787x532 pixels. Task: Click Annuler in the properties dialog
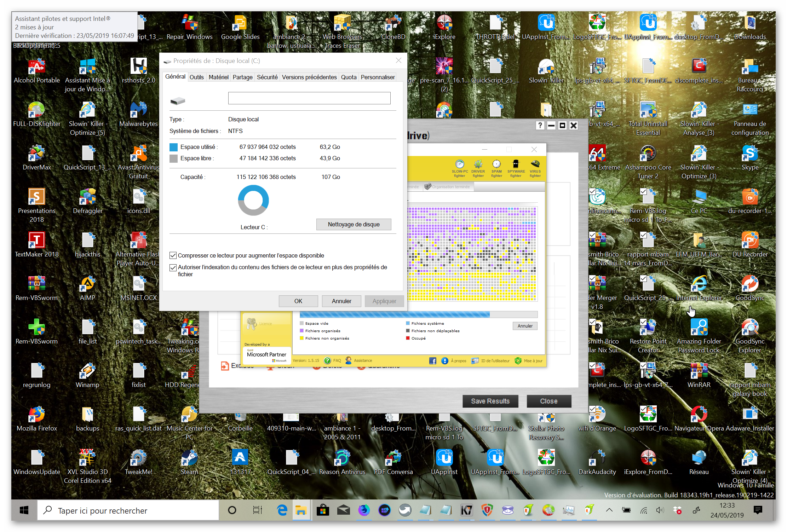pyautogui.click(x=341, y=301)
